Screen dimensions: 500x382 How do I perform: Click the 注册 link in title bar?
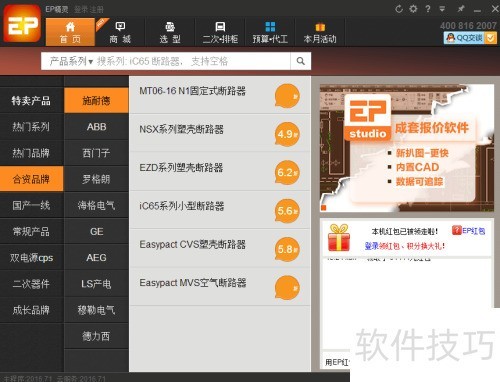(x=97, y=9)
